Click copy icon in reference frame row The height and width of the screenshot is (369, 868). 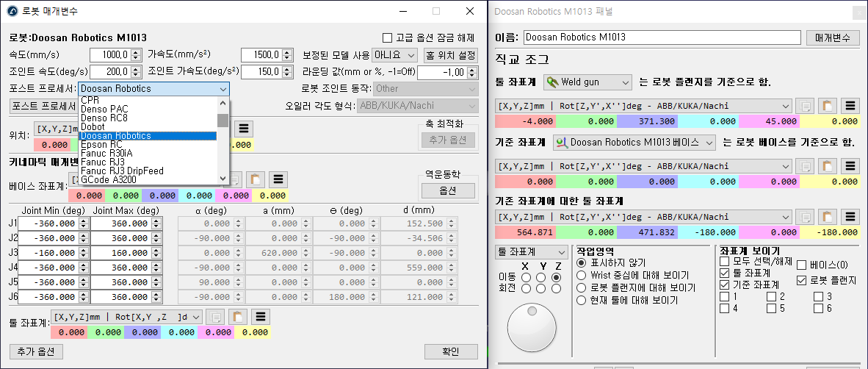tap(806, 166)
